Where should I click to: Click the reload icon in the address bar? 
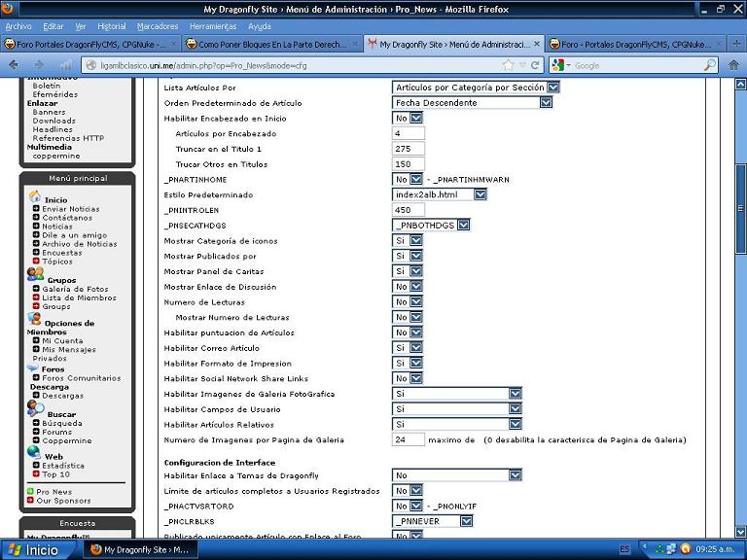(535, 65)
